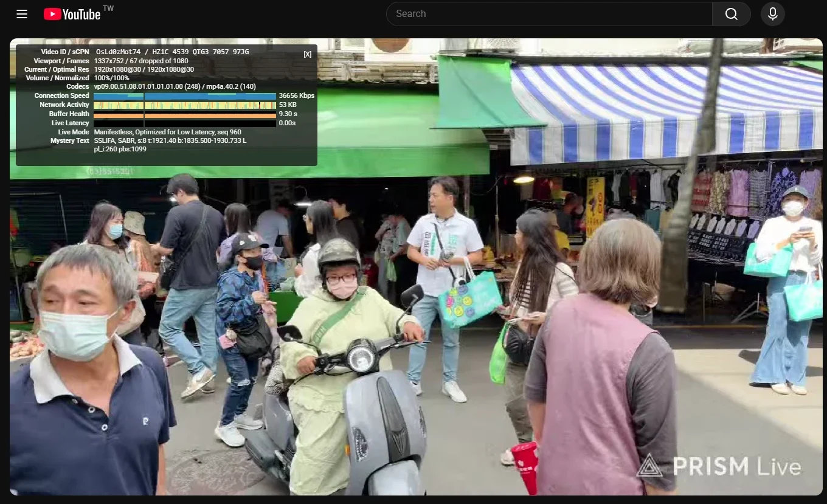Select the "Network Activity" label

click(64, 105)
